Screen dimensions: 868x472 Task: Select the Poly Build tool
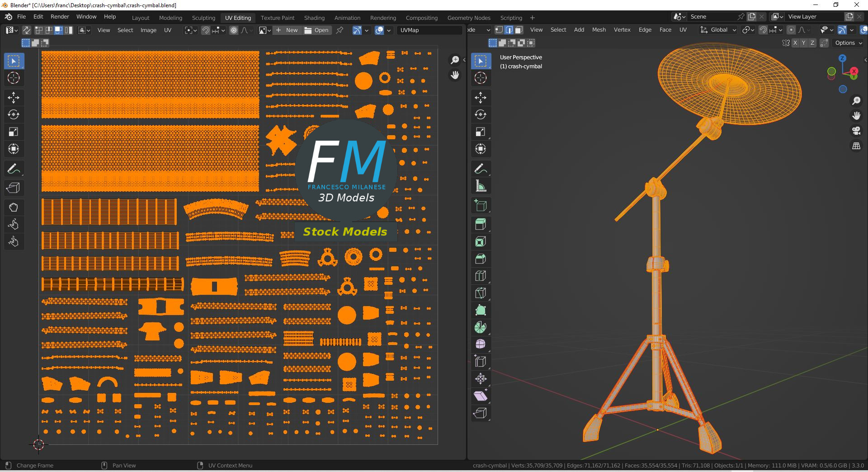[481, 310]
